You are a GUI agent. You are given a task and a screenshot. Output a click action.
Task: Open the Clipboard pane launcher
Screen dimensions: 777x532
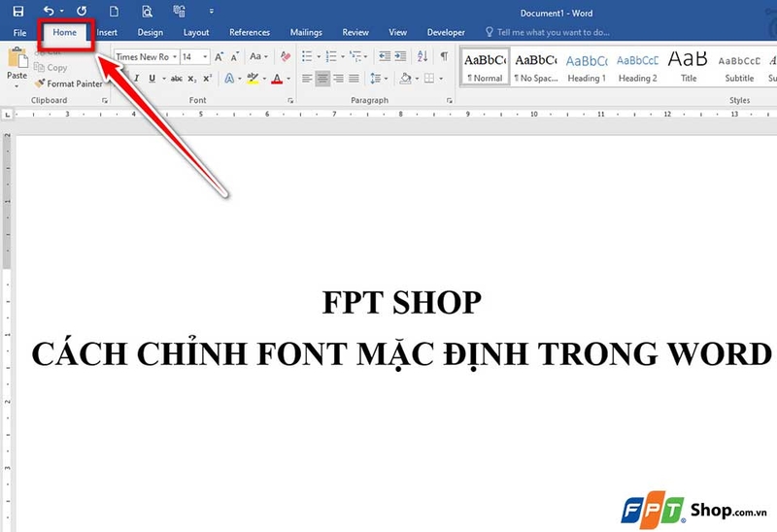[105, 101]
